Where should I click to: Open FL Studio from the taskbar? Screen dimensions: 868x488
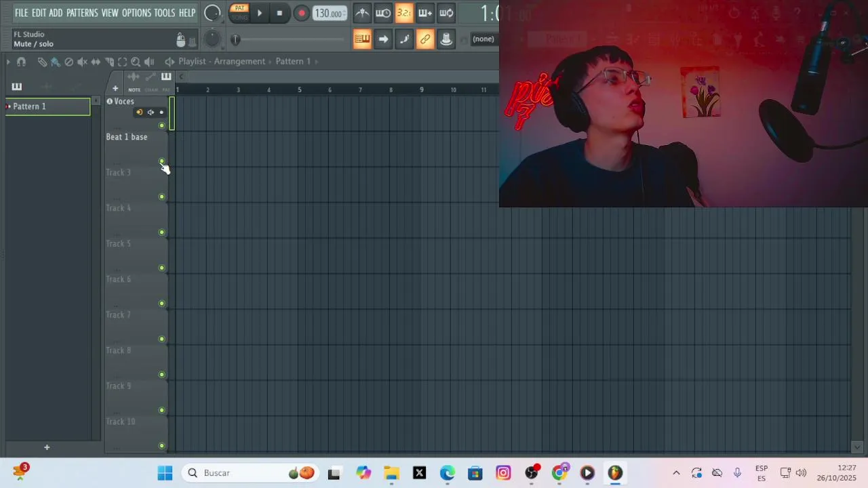[615, 473]
